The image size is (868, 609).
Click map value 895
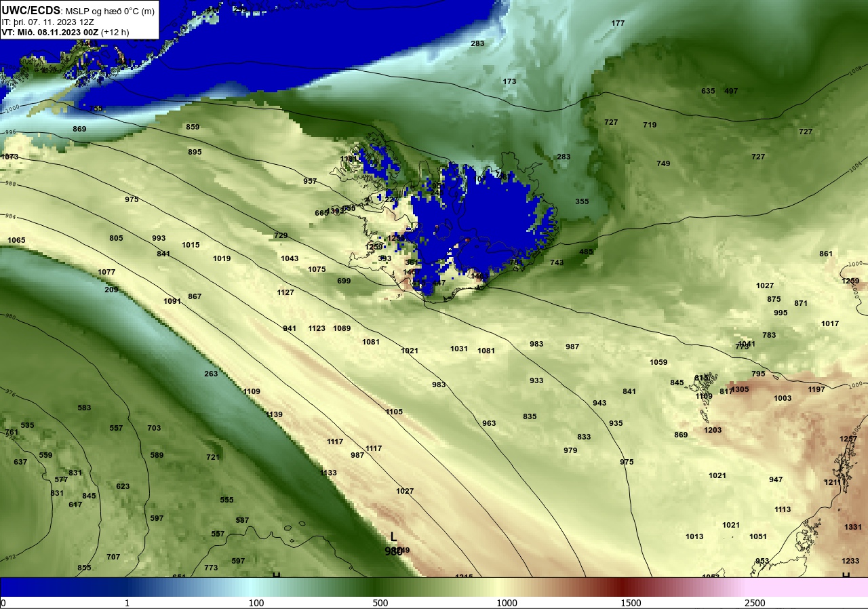(x=195, y=152)
